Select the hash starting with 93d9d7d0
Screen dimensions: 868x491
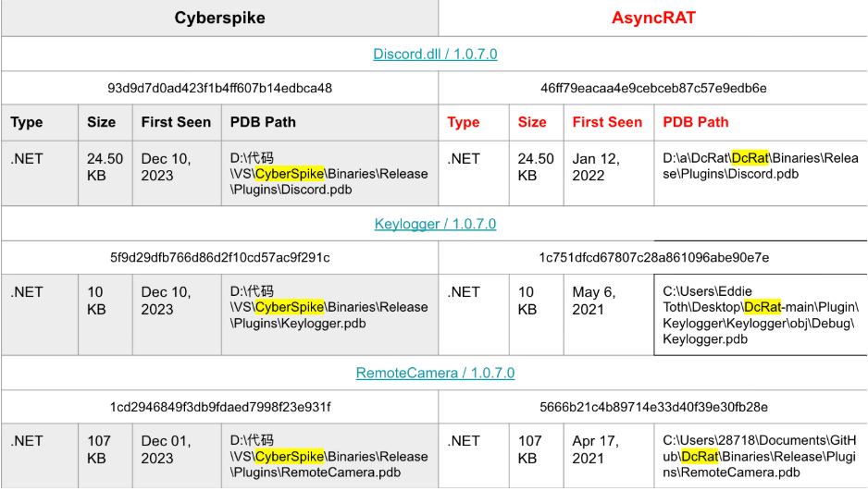(219, 88)
